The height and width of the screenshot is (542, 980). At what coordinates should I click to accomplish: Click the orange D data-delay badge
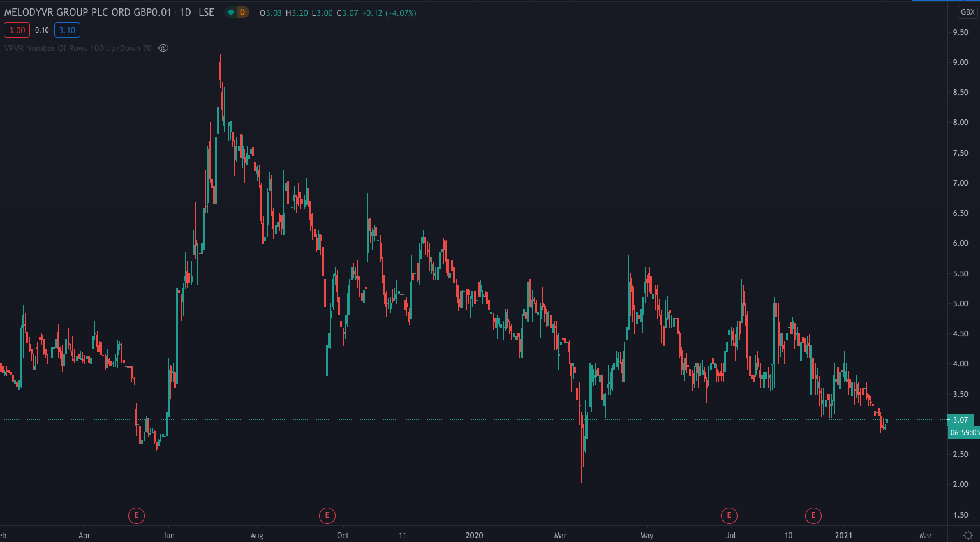pos(242,12)
